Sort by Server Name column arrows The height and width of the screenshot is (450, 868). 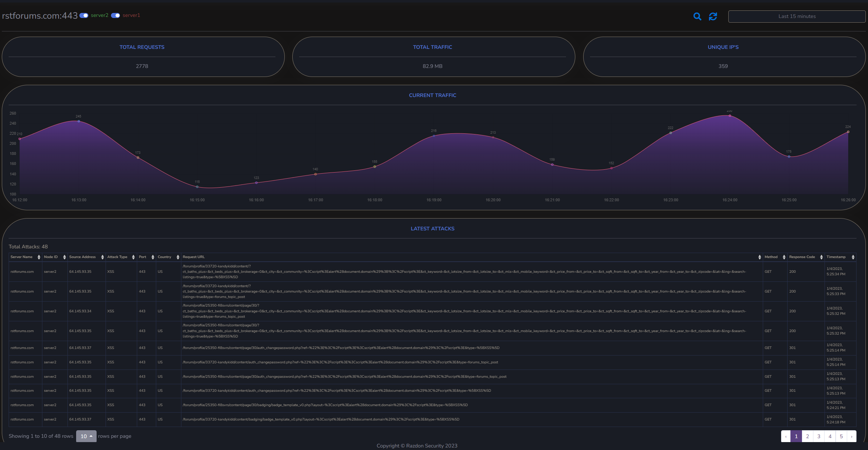39,257
